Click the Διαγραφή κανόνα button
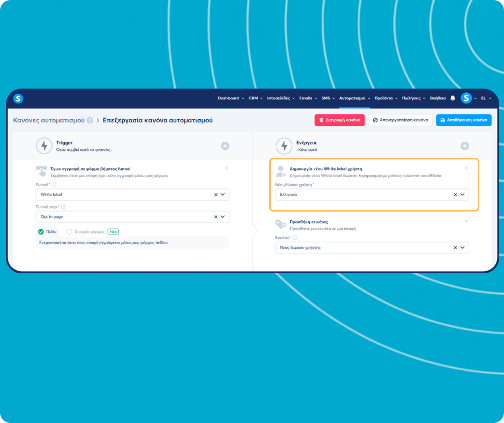504x423 pixels. (339, 120)
